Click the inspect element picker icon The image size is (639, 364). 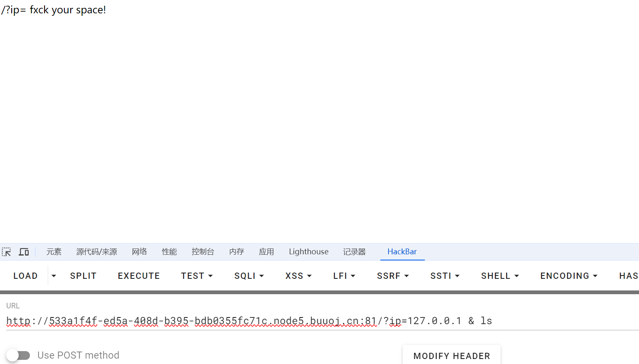tap(7, 252)
